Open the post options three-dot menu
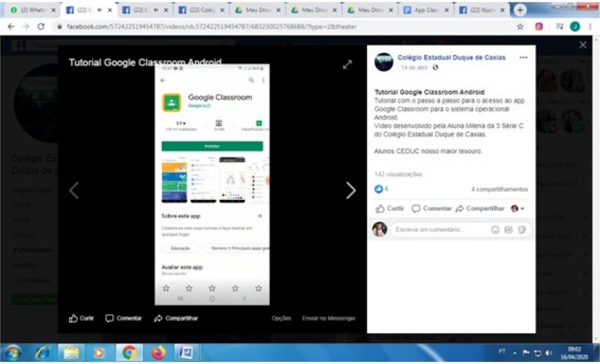 (523, 58)
